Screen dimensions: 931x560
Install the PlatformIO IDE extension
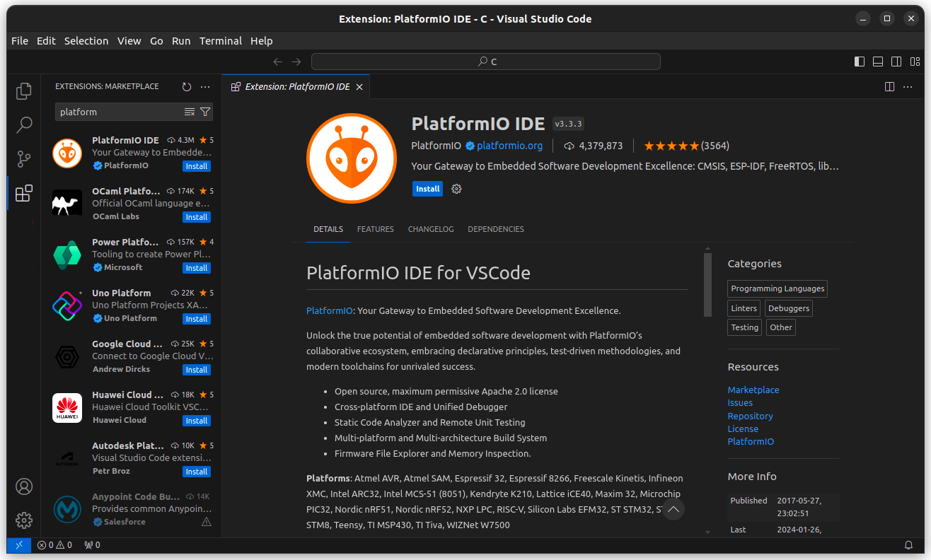427,189
